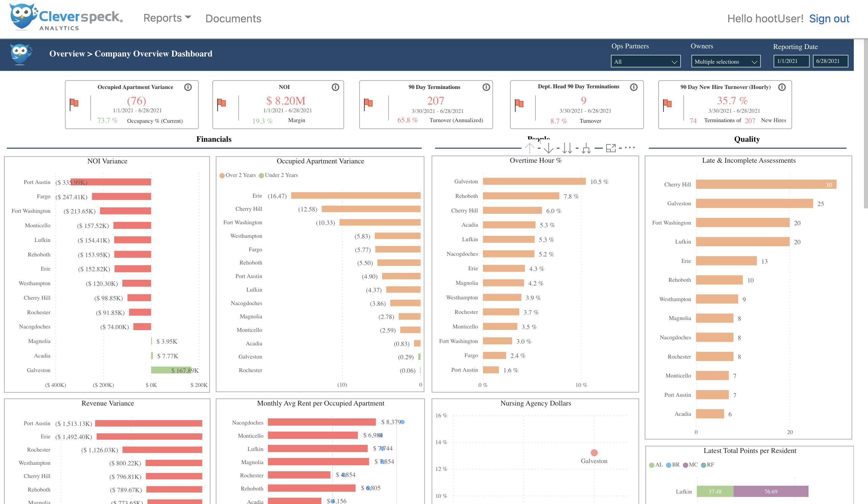Image resolution: width=868 pixels, height=504 pixels.
Task: Click the Sign out link
Action: (x=829, y=19)
